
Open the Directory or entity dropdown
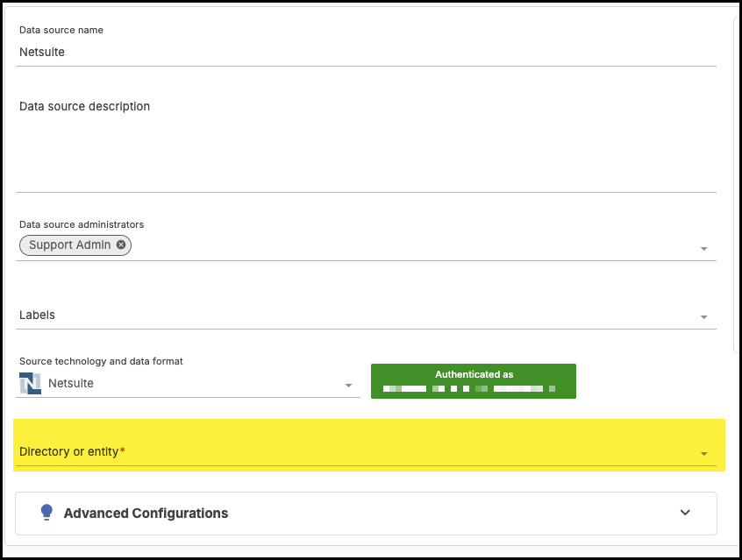pyautogui.click(x=703, y=452)
